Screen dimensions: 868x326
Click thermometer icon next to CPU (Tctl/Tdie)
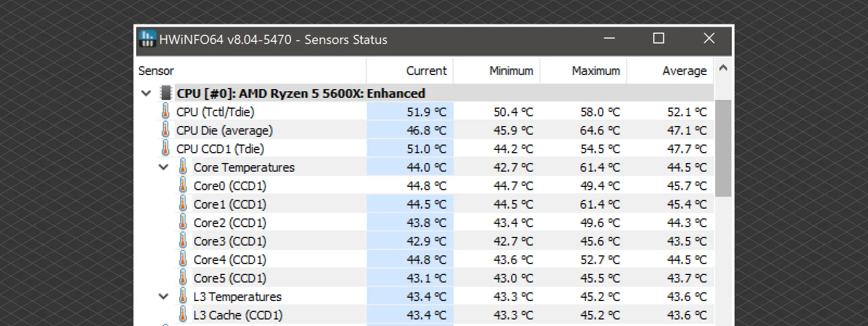(165, 111)
